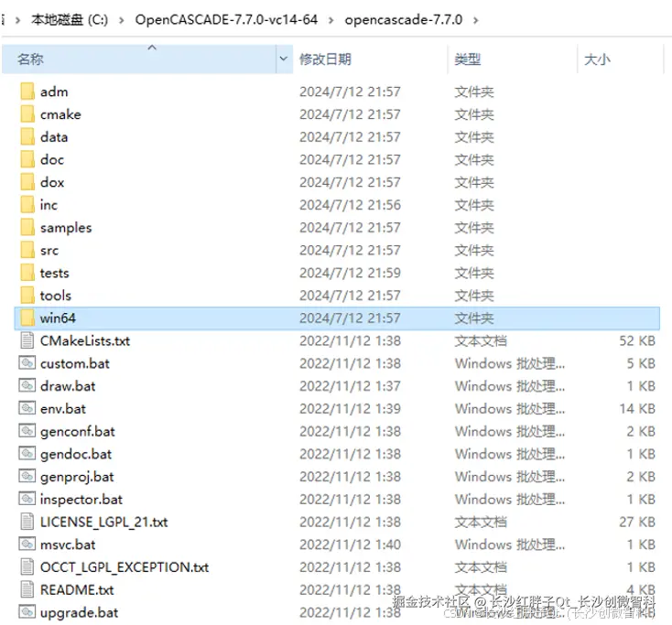The image size is (672, 625).
Task: Click the opencascade-7.7.0 breadcrumb segment
Action: (403, 20)
